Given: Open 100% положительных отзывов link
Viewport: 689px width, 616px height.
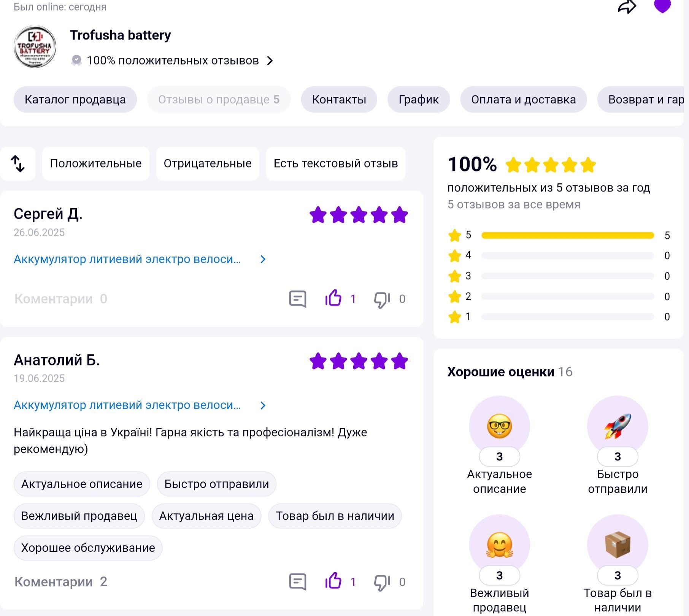Looking at the screenshot, I should click(173, 60).
